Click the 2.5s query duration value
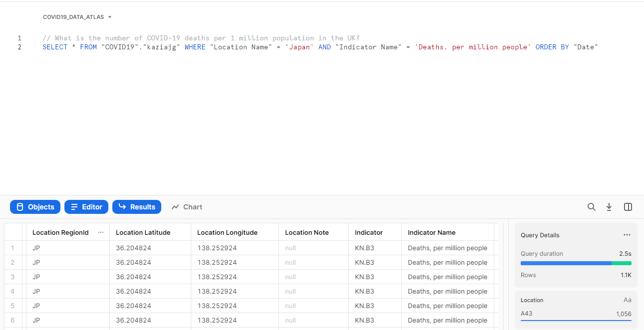The image size is (644, 330). click(625, 254)
